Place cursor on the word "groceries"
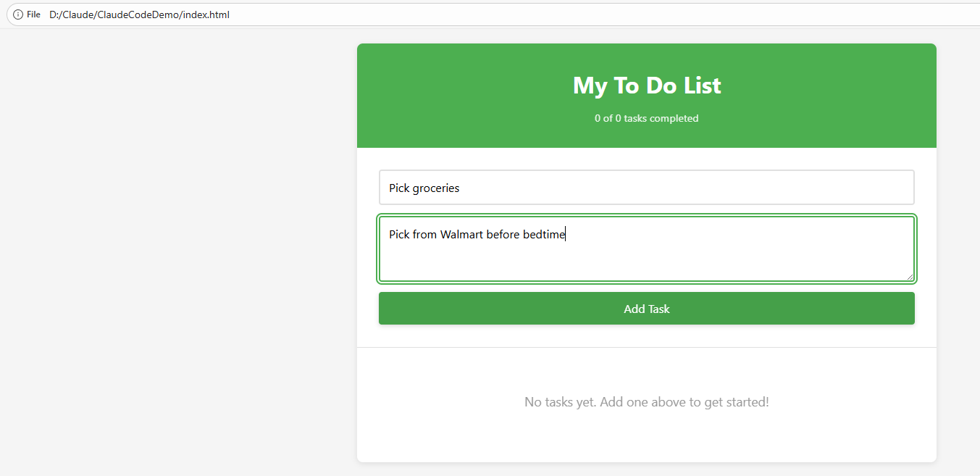Viewport: 980px width, 476px height. [x=436, y=188]
